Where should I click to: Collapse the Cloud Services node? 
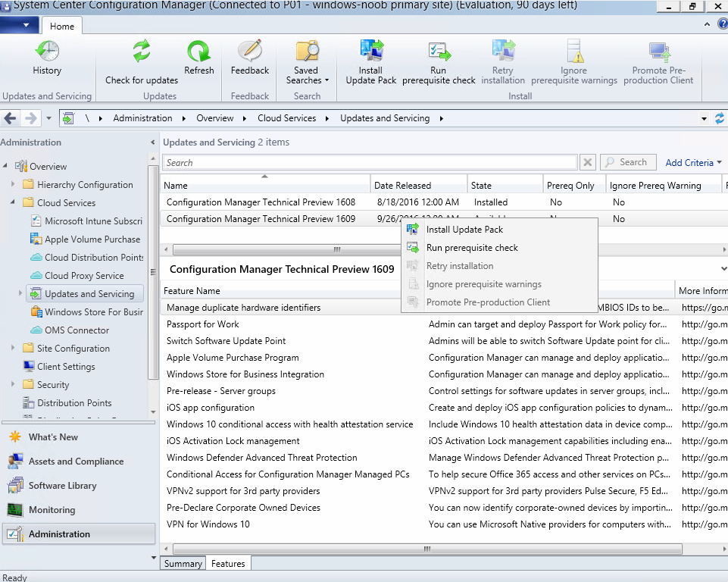pyautogui.click(x=13, y=202)
